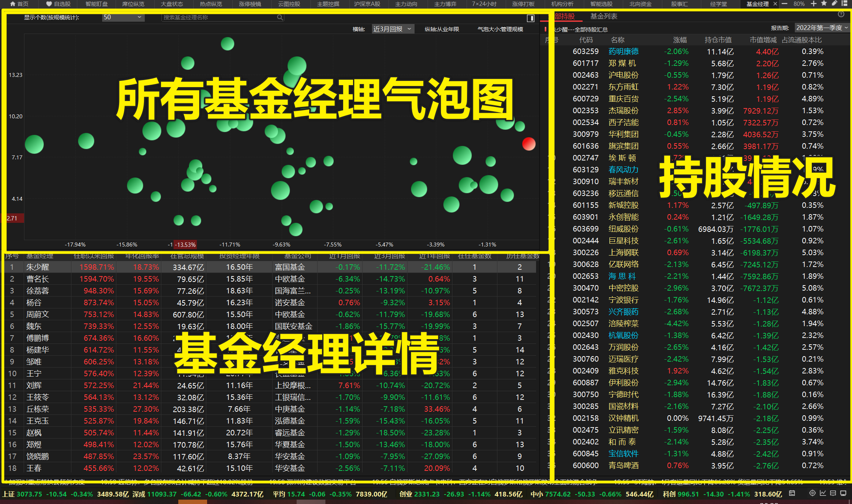Sort holdings by 市值增减 column header
This screenshot has height=504, width=852.
[x=763, y=40]
